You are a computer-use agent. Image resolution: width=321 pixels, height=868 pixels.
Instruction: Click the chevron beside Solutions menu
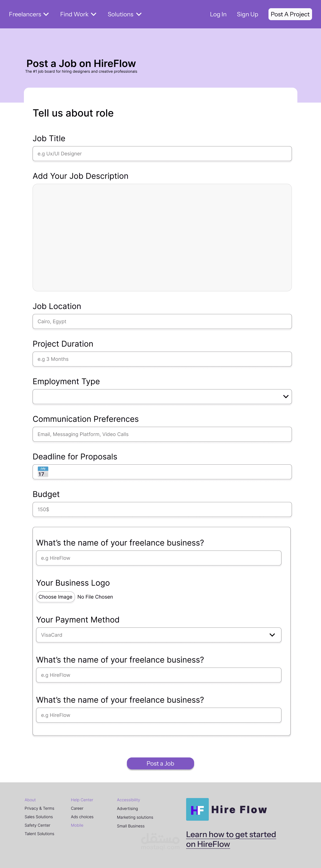pyautogui.click(x=139, y=14)
